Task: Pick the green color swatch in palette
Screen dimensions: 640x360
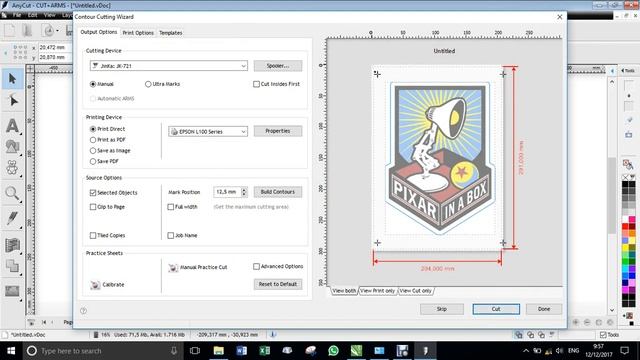Action: [x=625, y=261]
